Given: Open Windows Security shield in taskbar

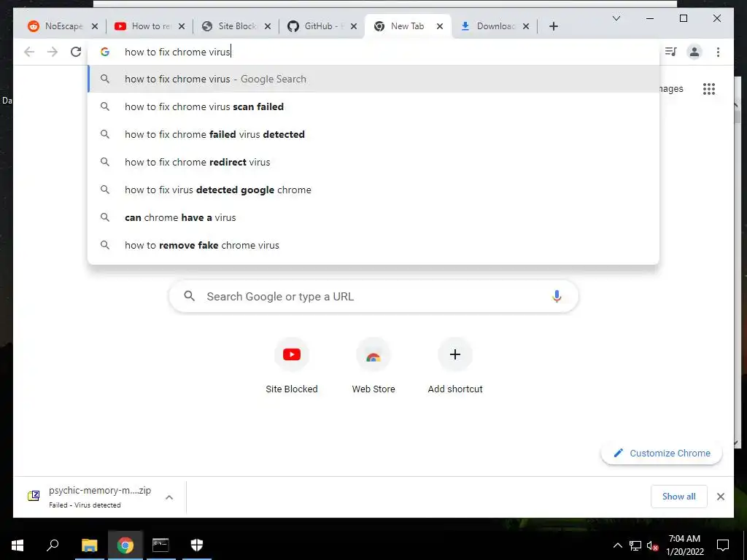Looking at the screenshot, I should point(197,545).
